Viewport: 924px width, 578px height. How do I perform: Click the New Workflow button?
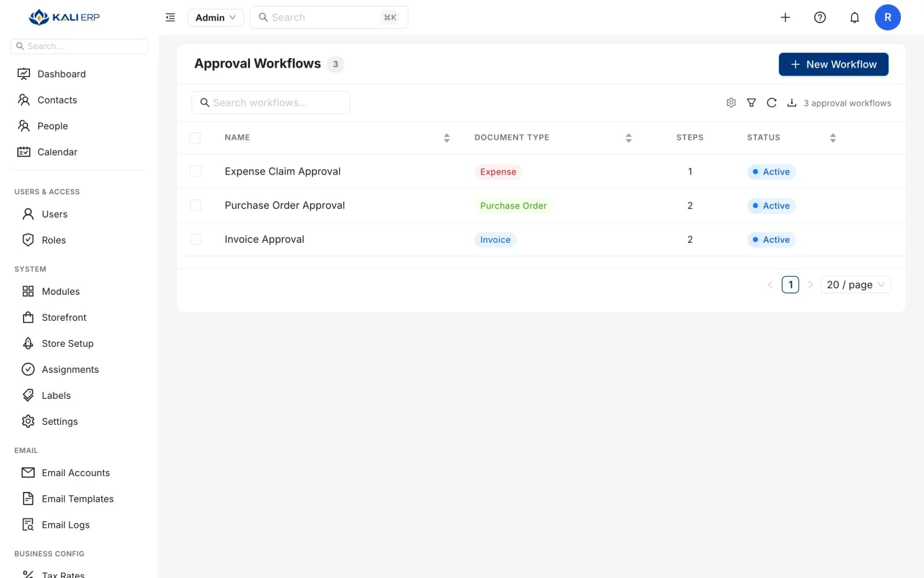[833, 64]
